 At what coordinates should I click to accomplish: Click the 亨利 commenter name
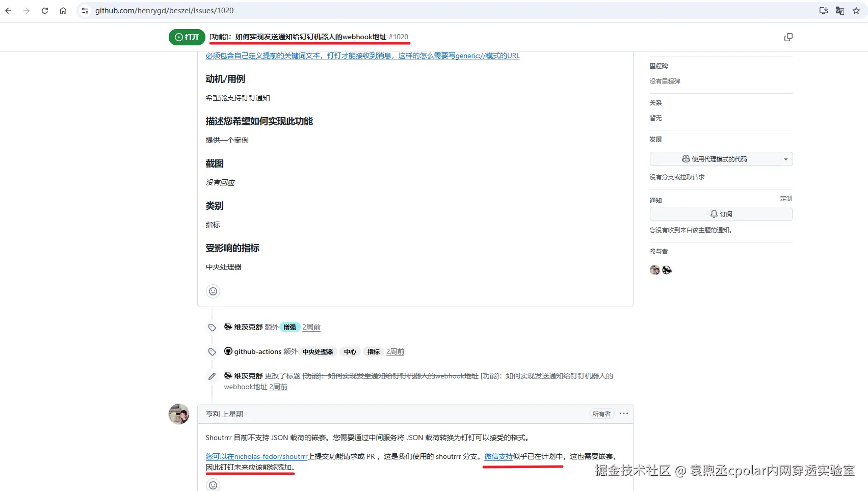pyautogui.click(x=213, y=414)
